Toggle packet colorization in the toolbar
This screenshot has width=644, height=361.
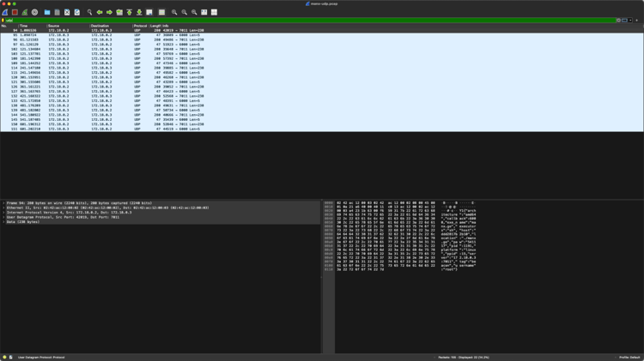click(161, 13)
